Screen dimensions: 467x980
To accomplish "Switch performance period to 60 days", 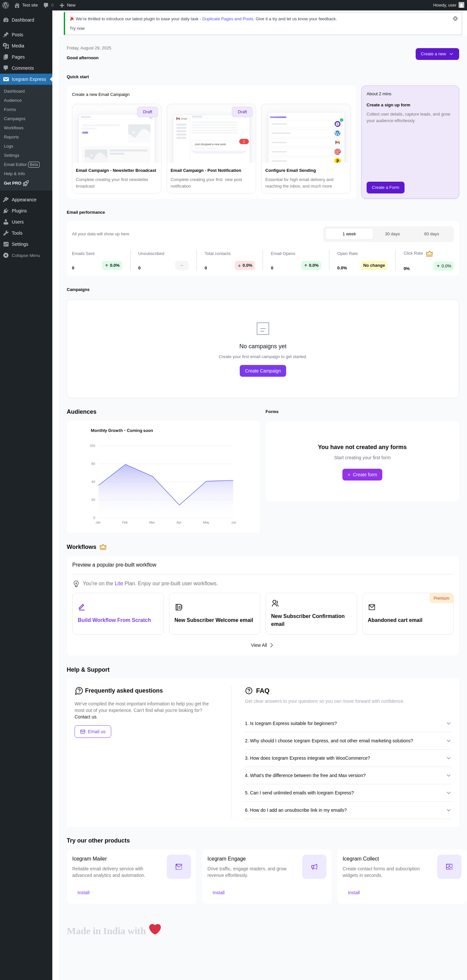I will (x=431, y=234).
